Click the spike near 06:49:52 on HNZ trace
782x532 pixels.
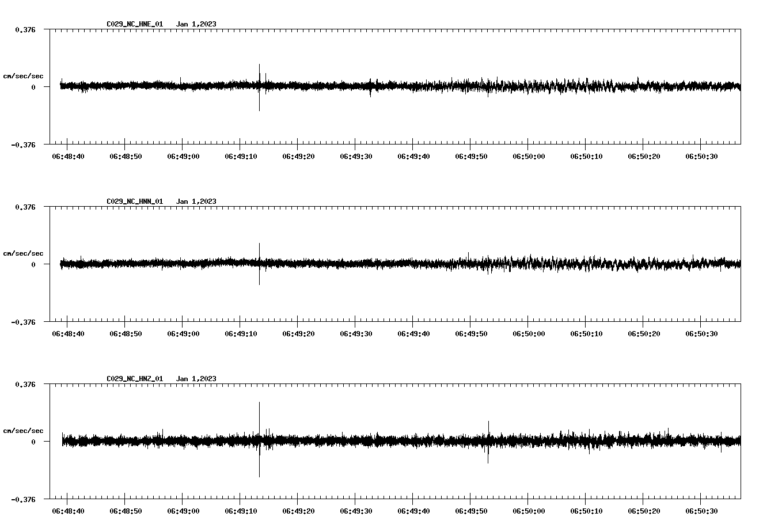(x=488, y=440)
